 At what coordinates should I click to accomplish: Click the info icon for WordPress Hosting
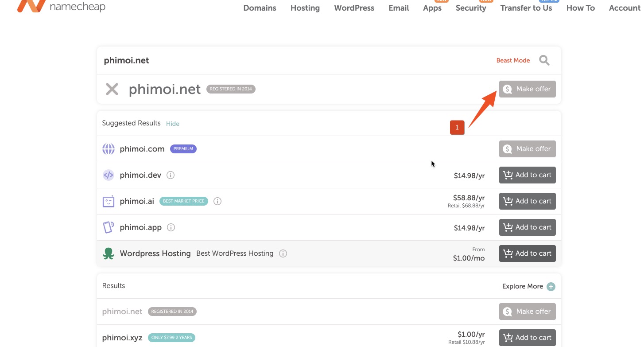click(x=283, y=253)
